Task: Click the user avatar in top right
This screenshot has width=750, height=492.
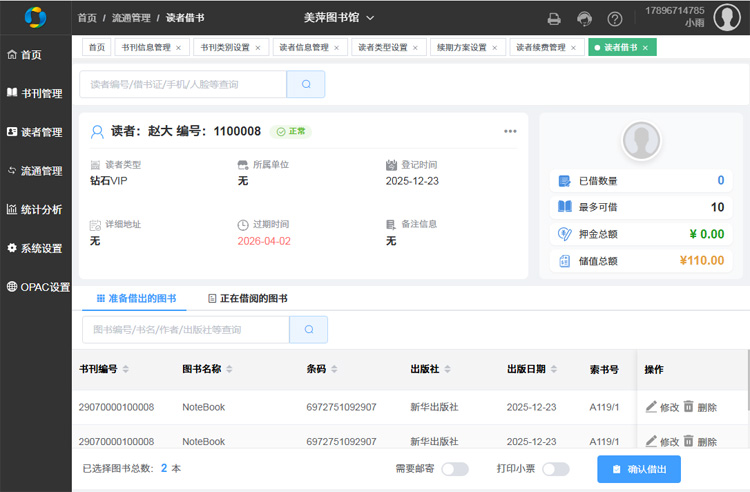Action: (x=727, y=18)
